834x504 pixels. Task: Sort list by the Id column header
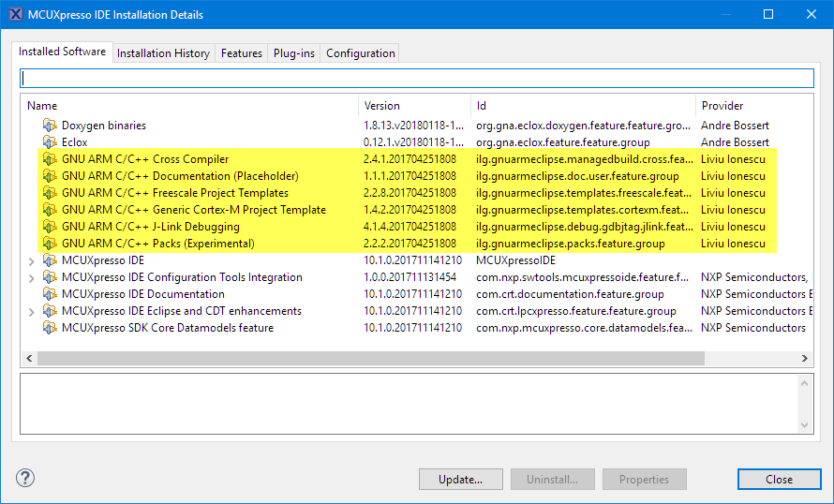[x=583, y=105]
